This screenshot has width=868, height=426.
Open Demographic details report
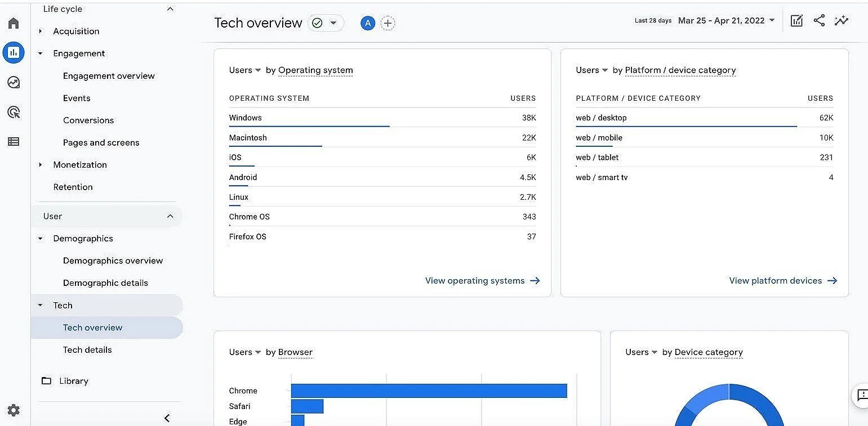105,283
